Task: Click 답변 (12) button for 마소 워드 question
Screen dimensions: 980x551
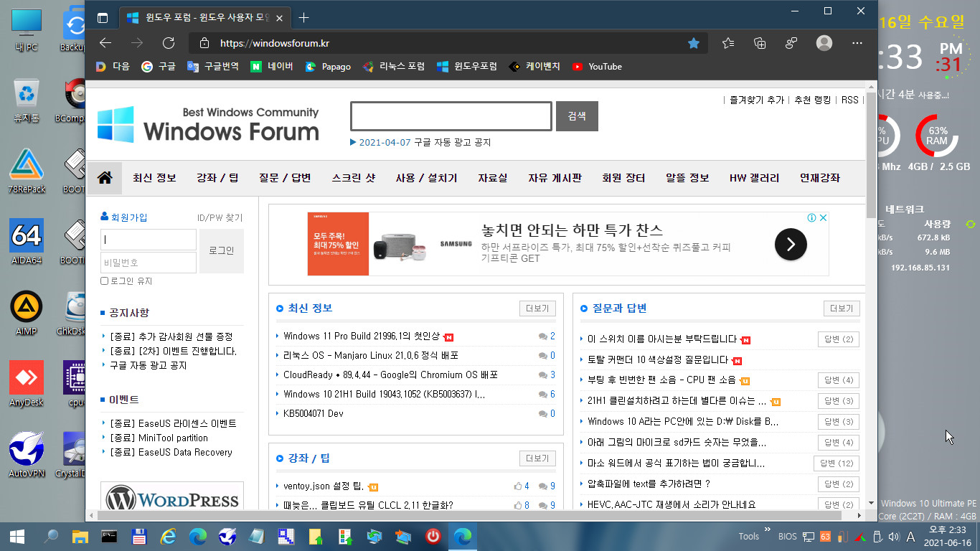Action: (x=837, y=463)
